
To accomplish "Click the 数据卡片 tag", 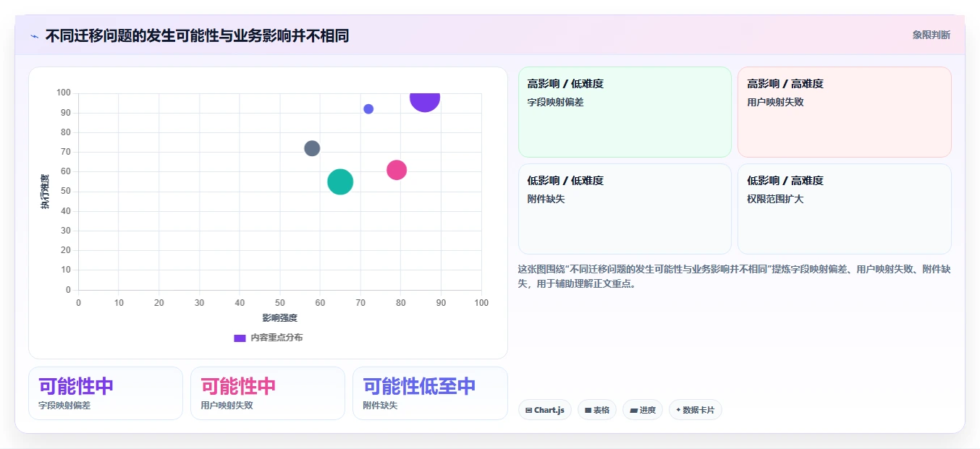I will pos(696,410).
